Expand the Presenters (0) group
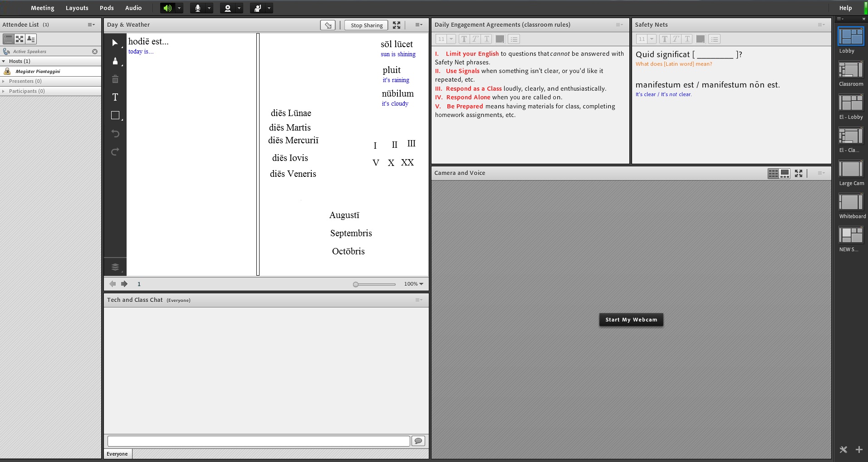The height and width of the screenshot is (462, 868). point(4,81)
